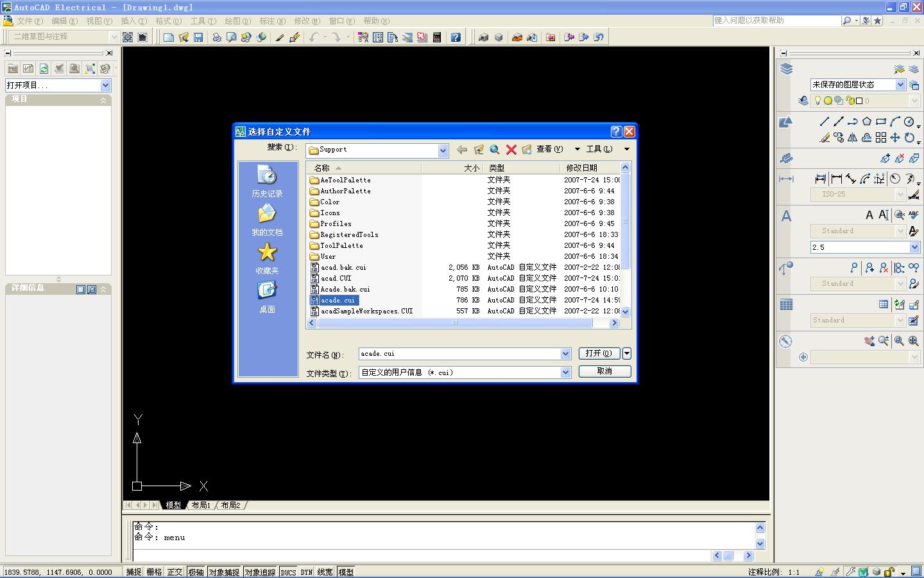
Task: Toggle 线宽 lineweight display in status bar
Action: [x=325, y=572]
